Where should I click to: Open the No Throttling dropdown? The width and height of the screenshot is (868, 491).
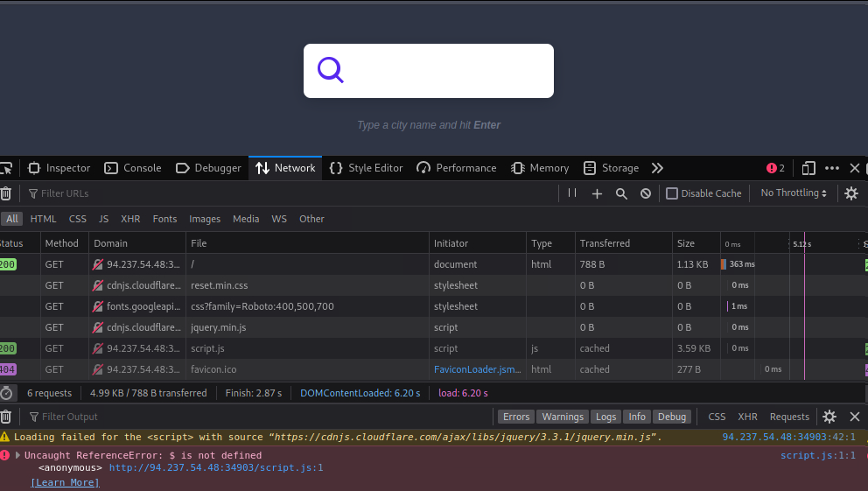tap(793, 193)
